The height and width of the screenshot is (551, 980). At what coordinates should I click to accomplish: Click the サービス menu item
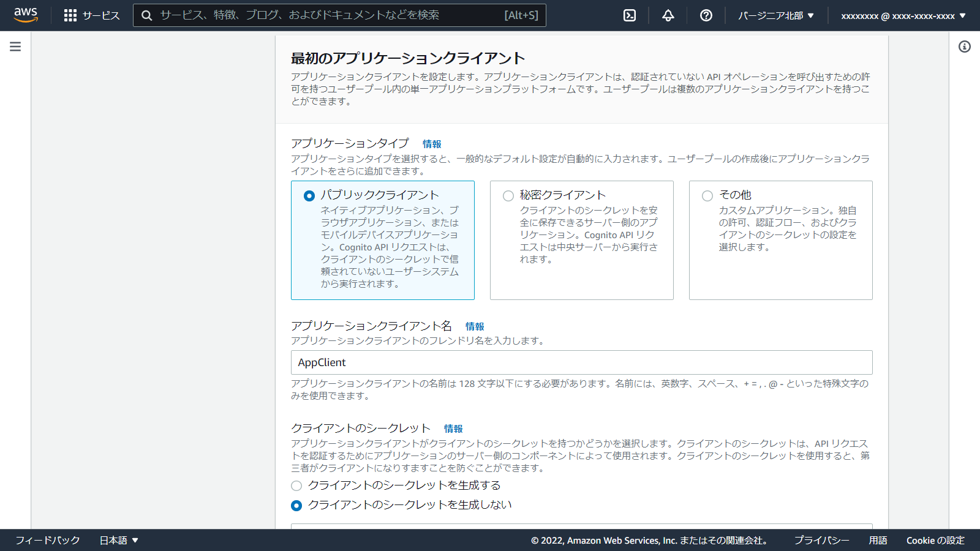tap(102, 15)
